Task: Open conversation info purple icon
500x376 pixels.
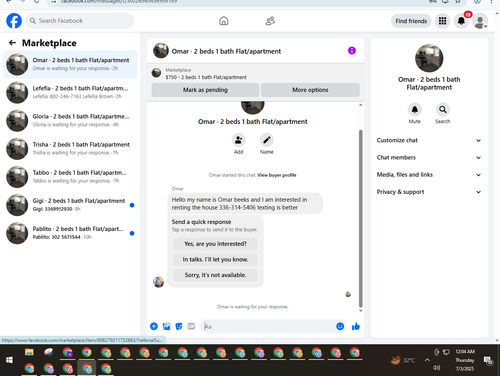Action: pos(352,51)
